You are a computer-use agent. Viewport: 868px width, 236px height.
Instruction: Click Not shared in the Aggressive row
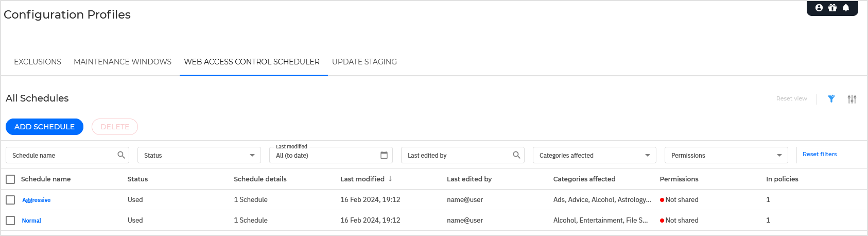[682, 199]
